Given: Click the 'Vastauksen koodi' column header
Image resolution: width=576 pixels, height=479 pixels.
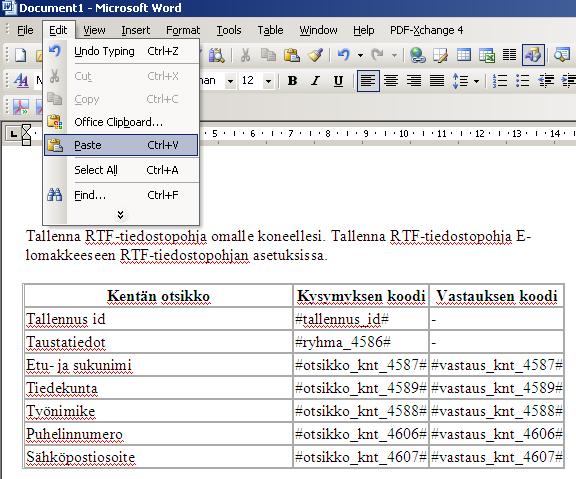Looking at the screenshot, I should (x=497, y=296).
